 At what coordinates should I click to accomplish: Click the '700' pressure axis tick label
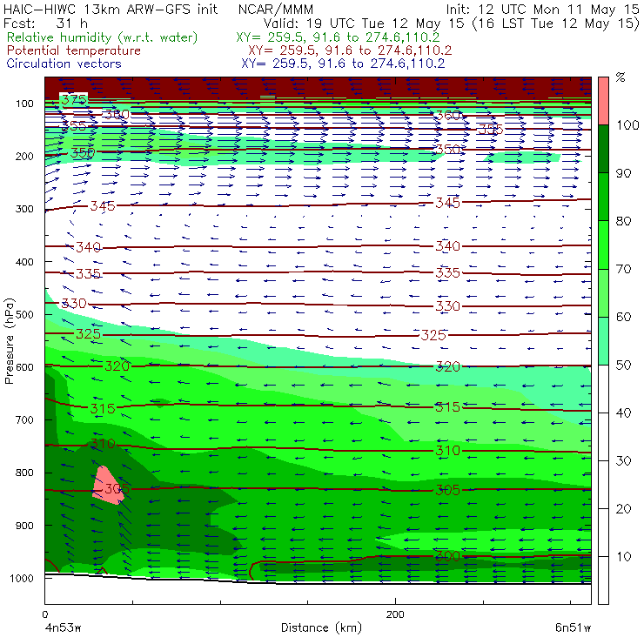tap(24, 420)
